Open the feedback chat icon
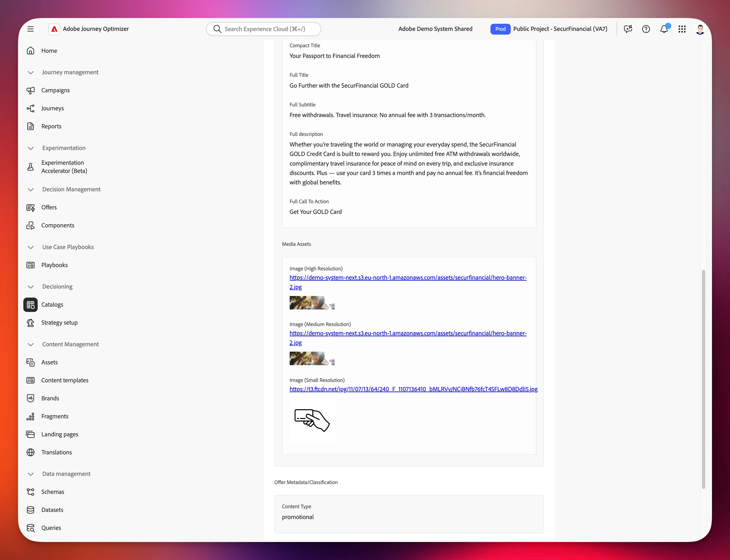Screen dimensions: 730x560 628,29
